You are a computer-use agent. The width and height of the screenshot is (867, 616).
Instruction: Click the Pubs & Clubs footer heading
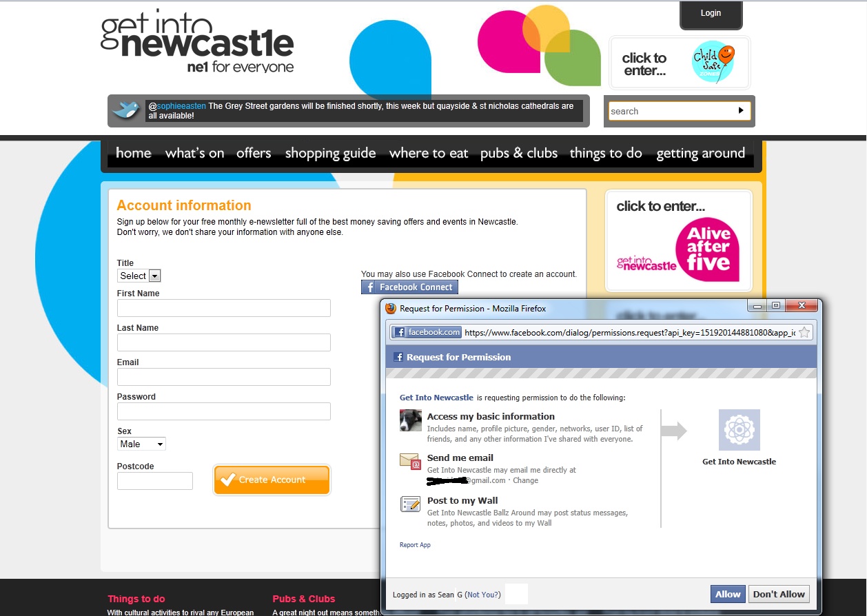click(304, 599)
